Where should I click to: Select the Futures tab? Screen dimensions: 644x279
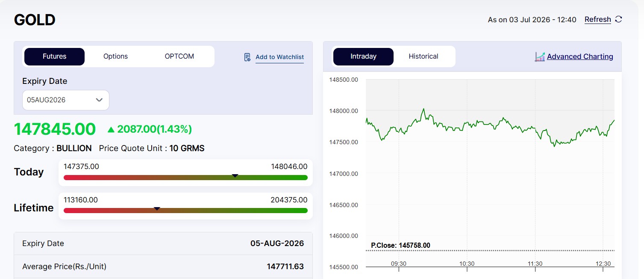coord(54,56)
